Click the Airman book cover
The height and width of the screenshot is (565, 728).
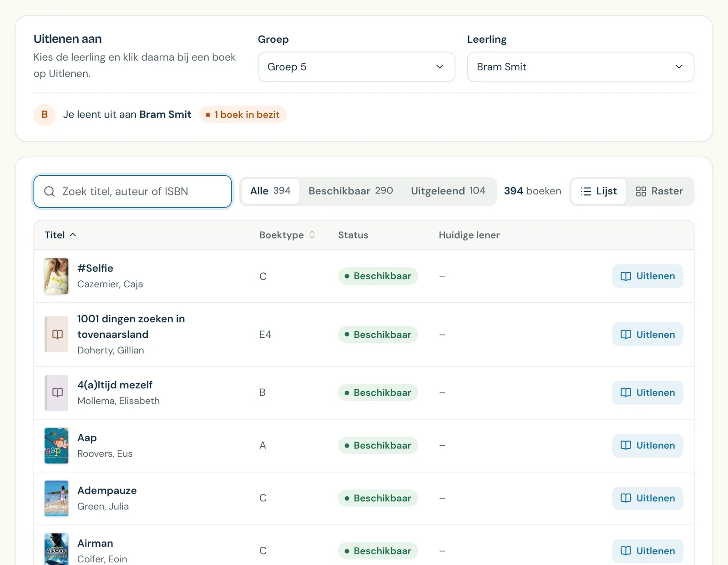[x=56, y=549]
